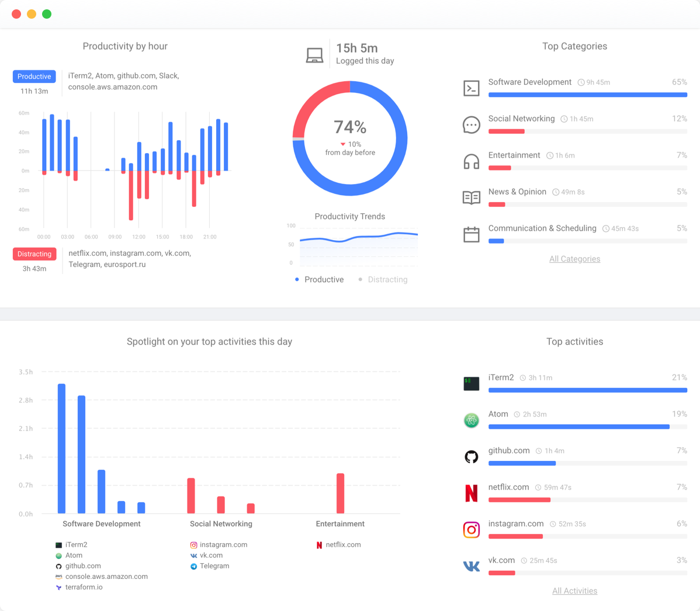This screenshot has height=611, width=700.
Task: Click the Software Development 65% progress bar
Action: 587,95
